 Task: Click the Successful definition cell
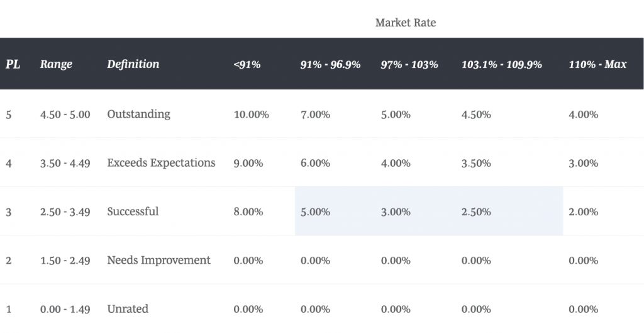pyautogui.click(x=133, y=212)
